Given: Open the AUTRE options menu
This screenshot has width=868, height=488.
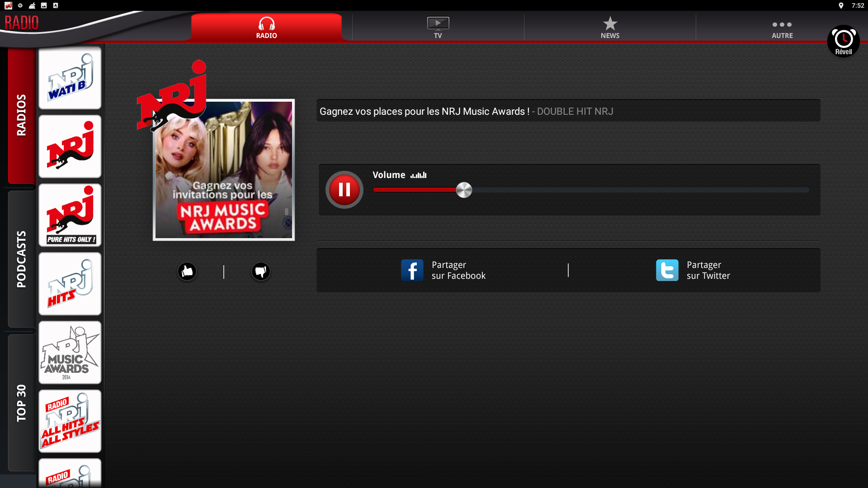Looking at the screenshot, I should [x=782, y=27].
